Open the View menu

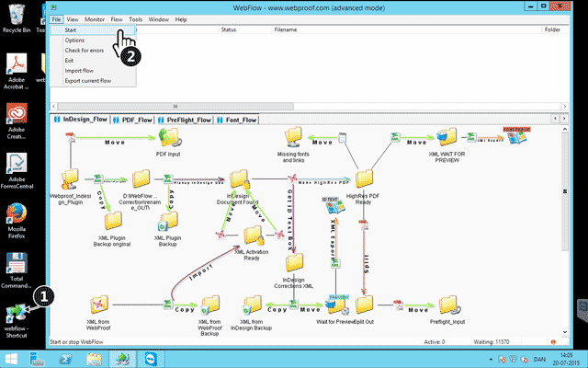click(x=73, y=19)
